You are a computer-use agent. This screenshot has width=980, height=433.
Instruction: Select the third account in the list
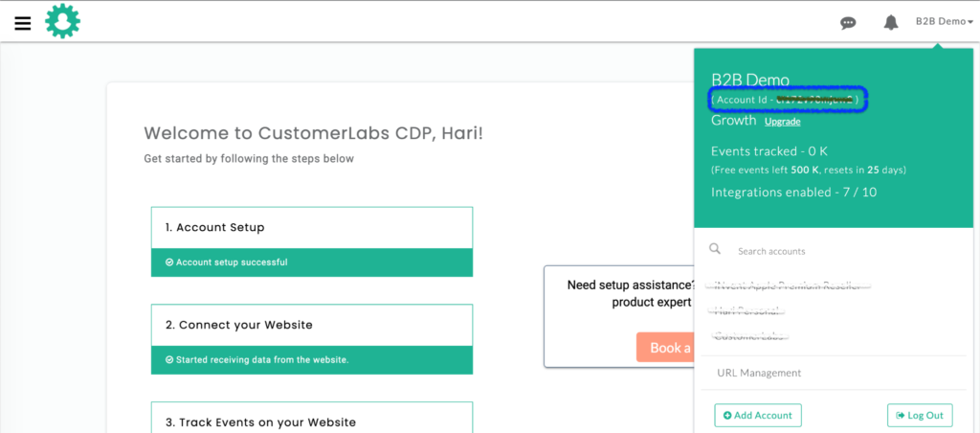[748, 336]
